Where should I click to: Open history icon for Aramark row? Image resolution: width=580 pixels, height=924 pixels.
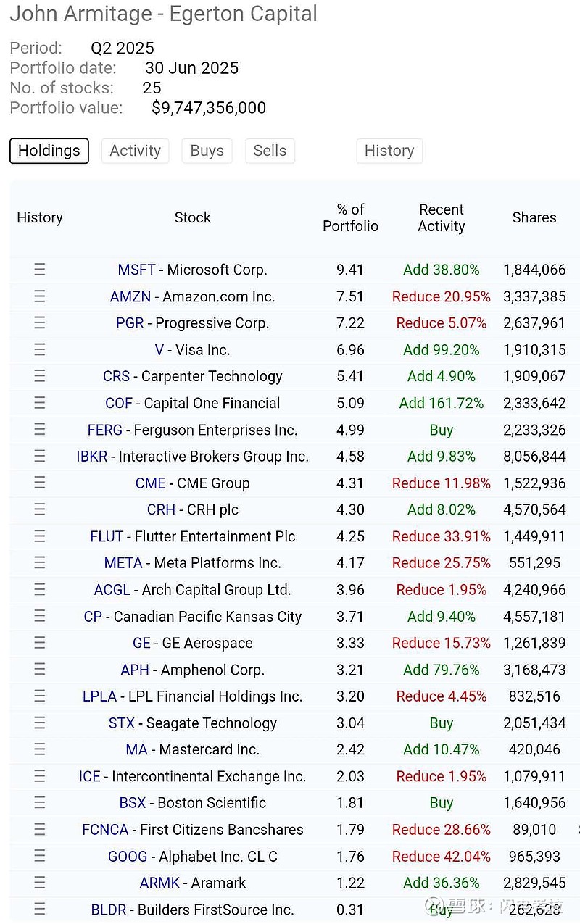tap(40, 883)
